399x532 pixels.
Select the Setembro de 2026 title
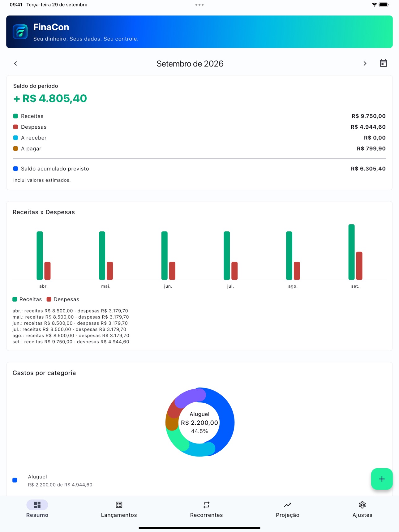190,64
